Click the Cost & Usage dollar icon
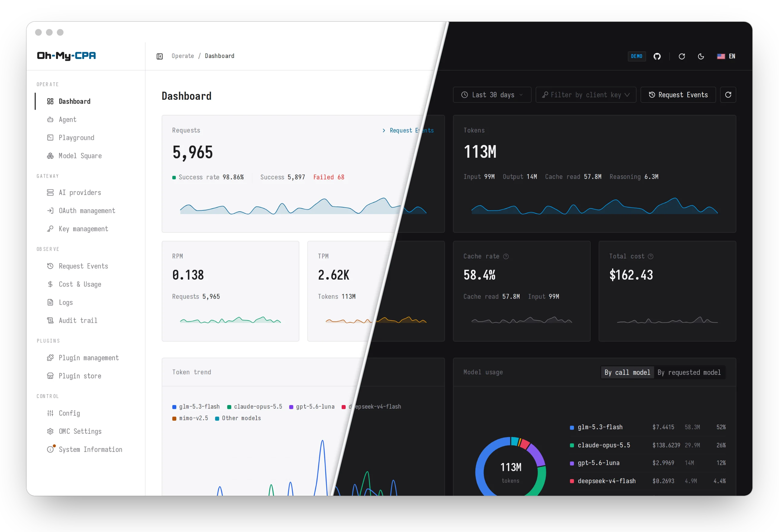The height and width of the screenshot is (532, 779). [50, 284]
